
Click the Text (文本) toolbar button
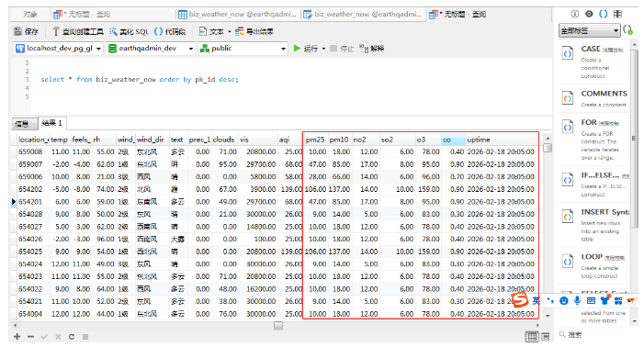tap(212, 31)
